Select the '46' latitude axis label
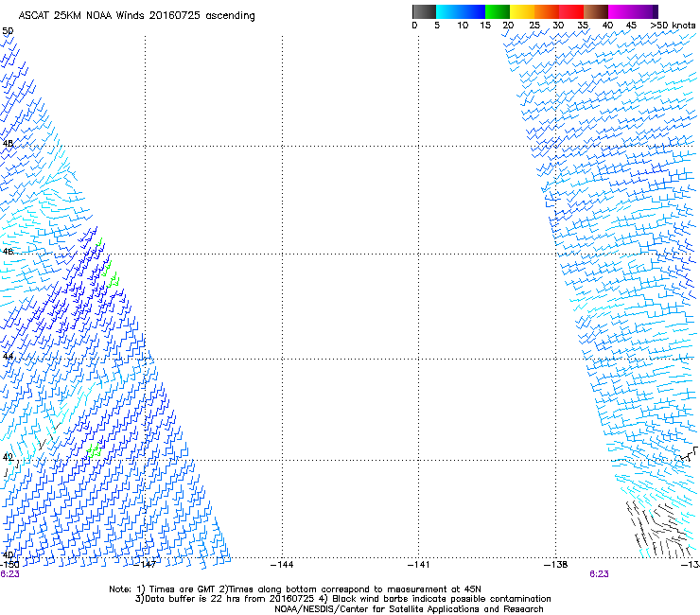The height and width of the screenshot is (615, 700). (8, 252)
